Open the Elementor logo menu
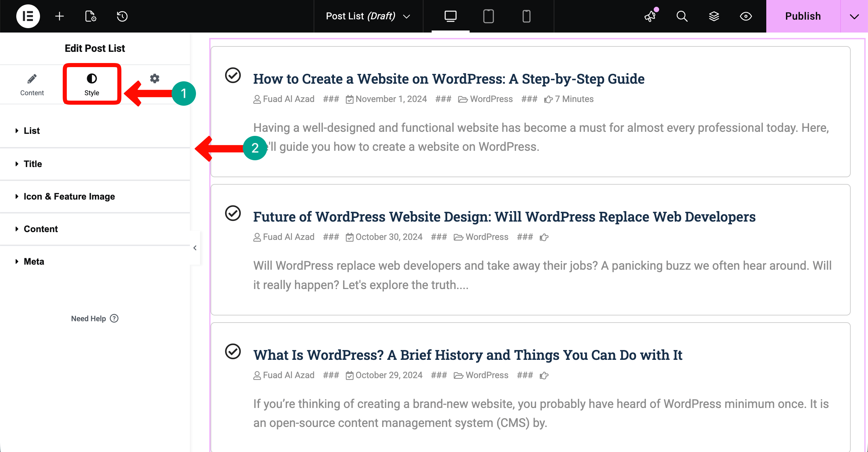The image size is (868, 452). coord(28,16)
